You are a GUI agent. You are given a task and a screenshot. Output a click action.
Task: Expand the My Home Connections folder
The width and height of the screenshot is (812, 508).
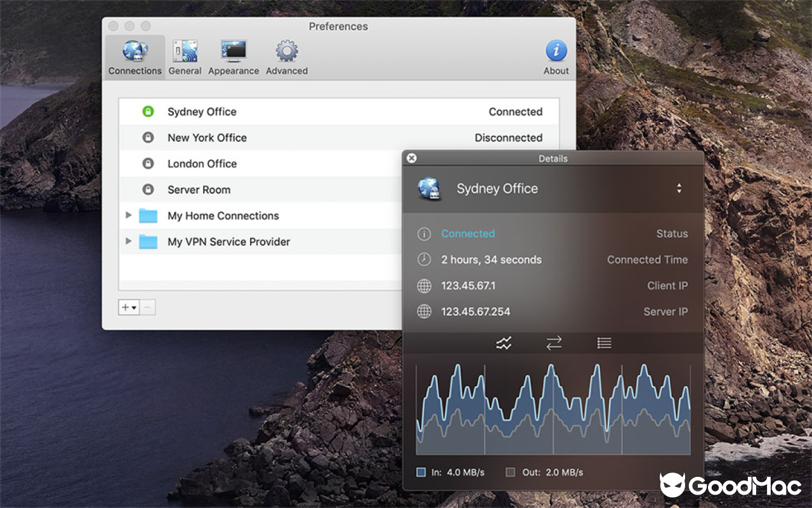[x=129, y=215]
